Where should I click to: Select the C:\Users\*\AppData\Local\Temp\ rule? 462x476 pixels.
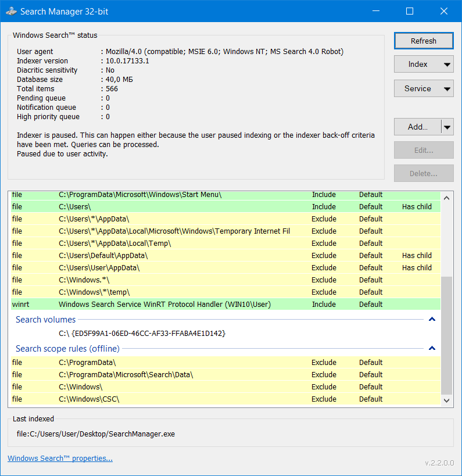[225, 243]
